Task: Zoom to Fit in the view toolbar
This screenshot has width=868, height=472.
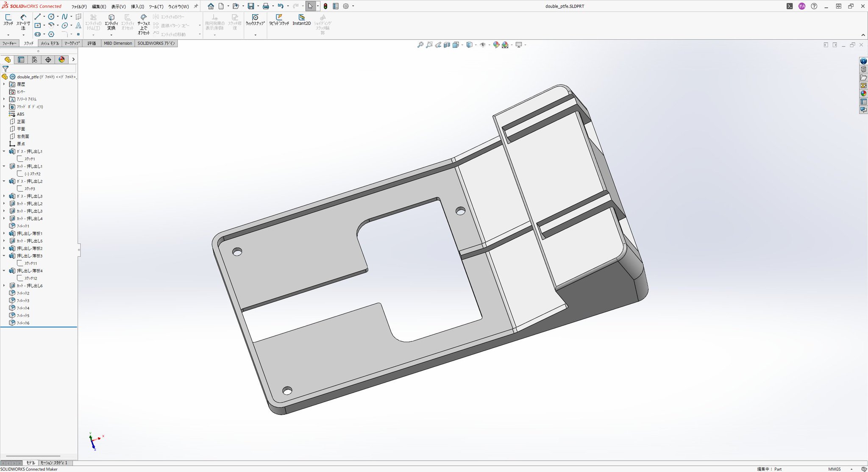Action: pyautogui.click(x=420, y=44)
